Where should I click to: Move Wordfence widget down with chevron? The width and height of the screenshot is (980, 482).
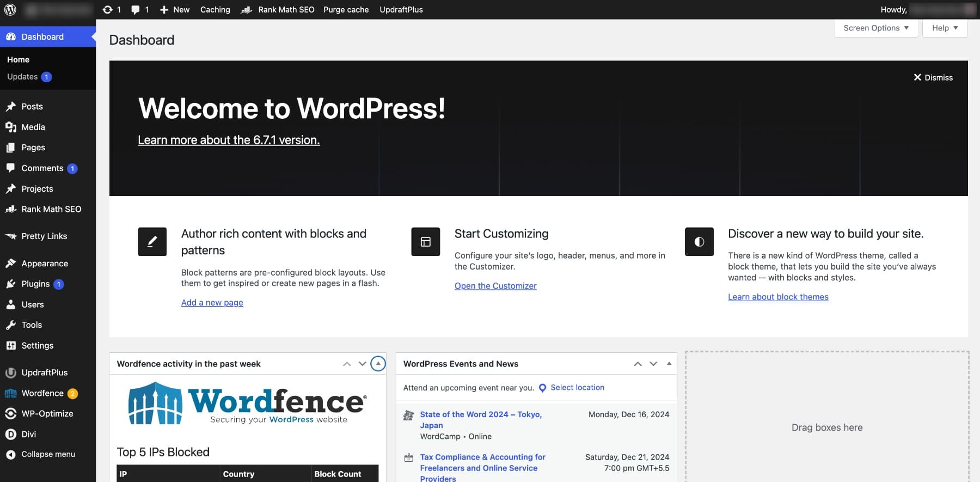coord(362,363)
